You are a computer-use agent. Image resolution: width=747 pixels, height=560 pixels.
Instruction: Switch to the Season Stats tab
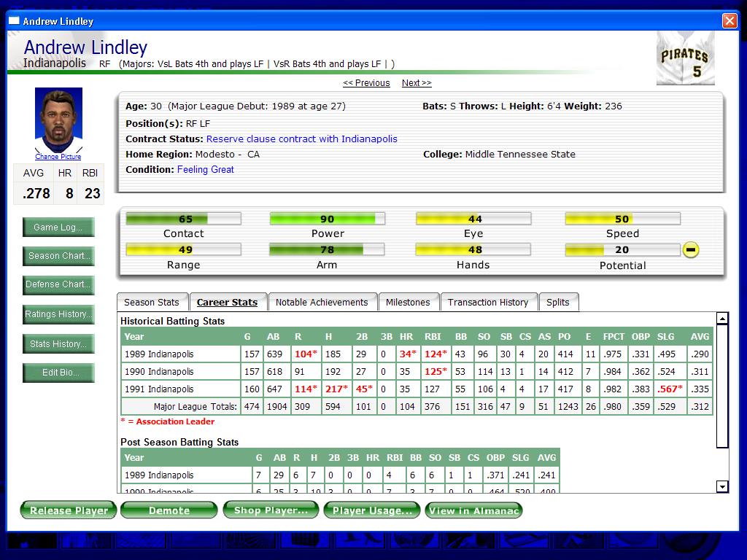point(152,303)
